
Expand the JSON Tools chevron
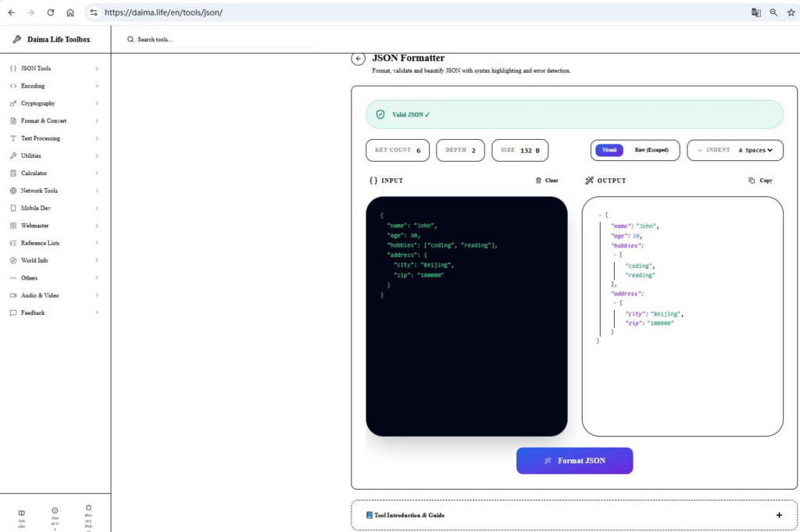tap(96, 68)
